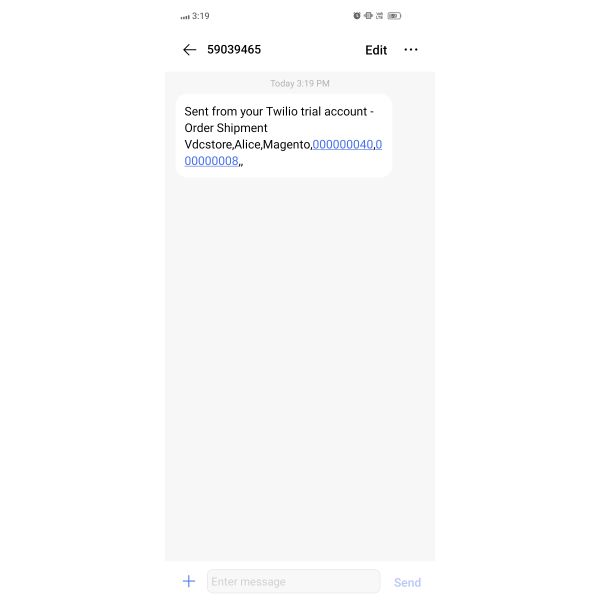Viewport: 600px width, 600px height.
Task: Open the 00000008 number link
Action: [212, 161]
